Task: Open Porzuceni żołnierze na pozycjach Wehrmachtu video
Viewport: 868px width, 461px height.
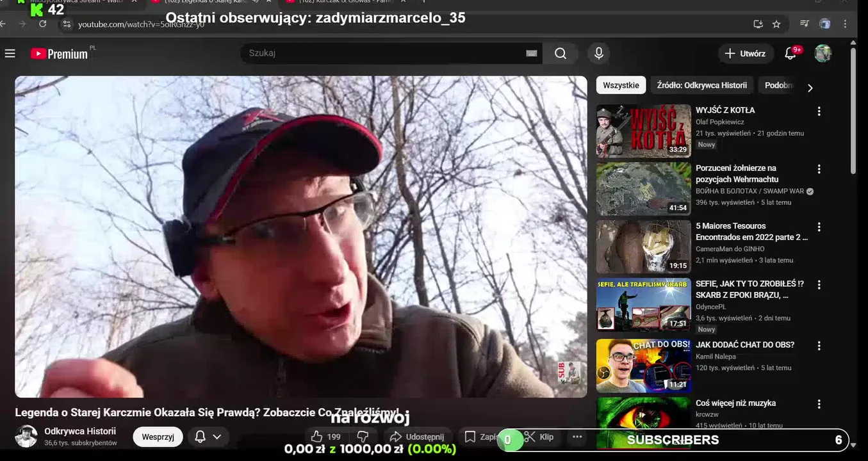Action: click(644, 188)
